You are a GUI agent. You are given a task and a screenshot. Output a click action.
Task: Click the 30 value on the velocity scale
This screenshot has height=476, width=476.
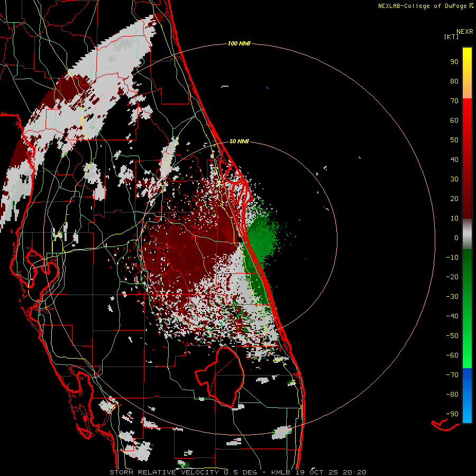tap(454, 179)
